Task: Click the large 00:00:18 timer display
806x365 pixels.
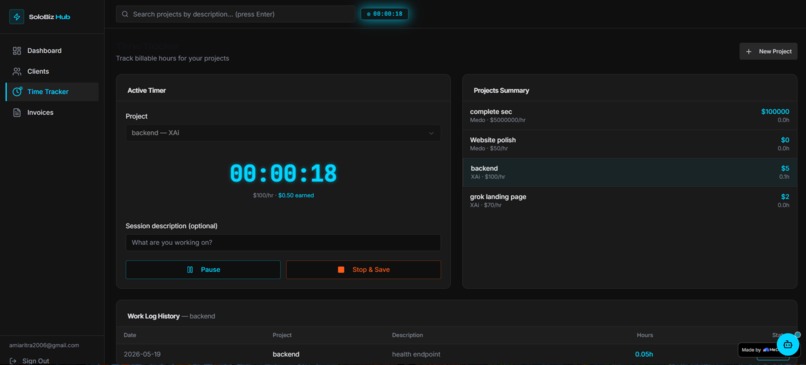Action: click(x=283, y=173)
